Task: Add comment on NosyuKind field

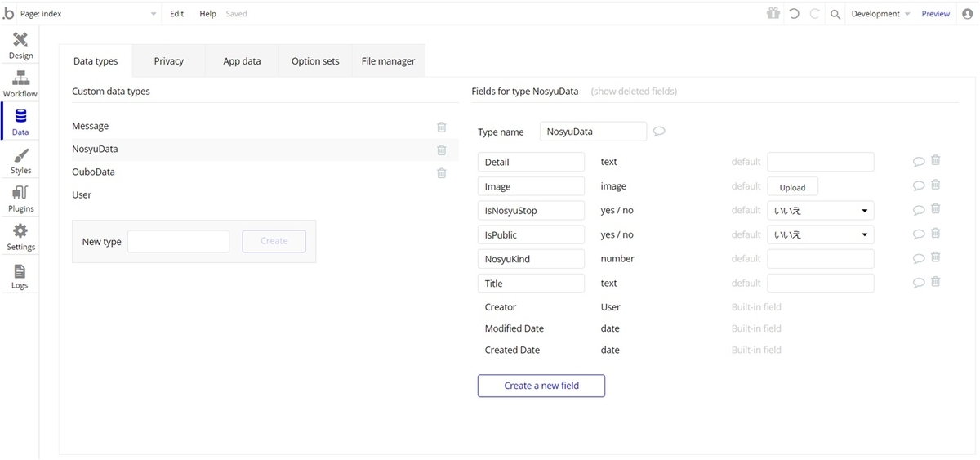Action: [919, 259]
